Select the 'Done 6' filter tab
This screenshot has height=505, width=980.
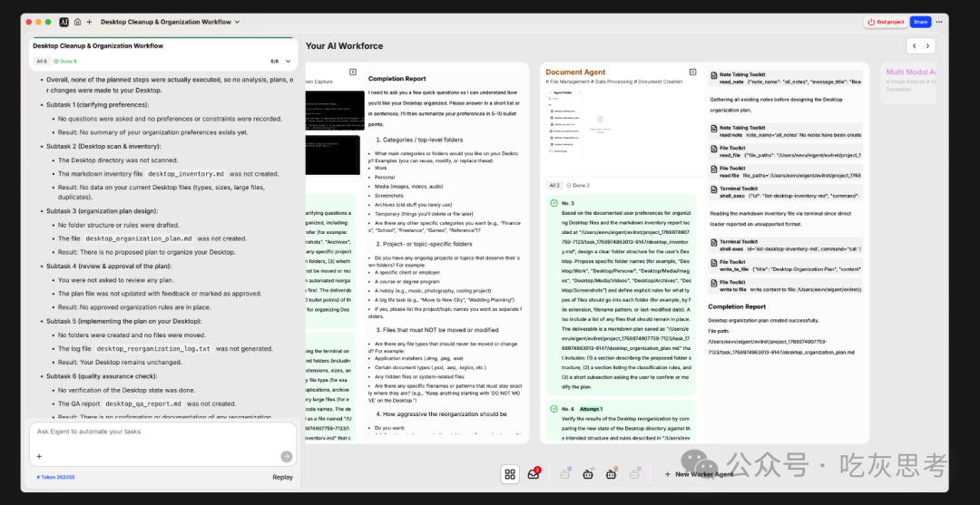pos(65,61)
